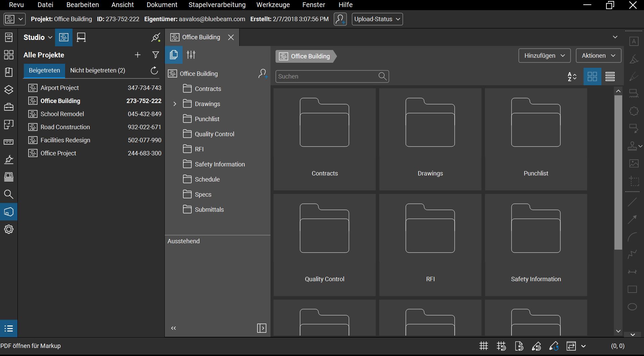Open the Upload-Status dropdown
This screenshot has height=356, width=644.
pyautogui.click(x=377, y=19)
